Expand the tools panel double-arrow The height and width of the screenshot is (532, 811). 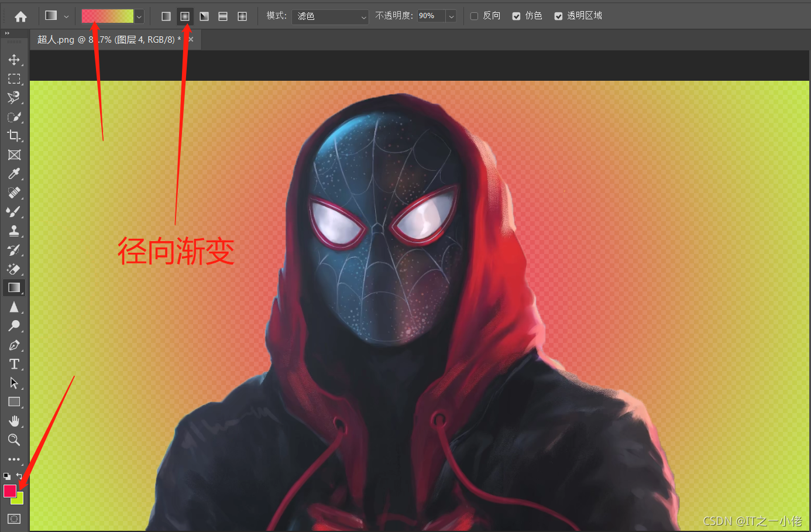8,34
